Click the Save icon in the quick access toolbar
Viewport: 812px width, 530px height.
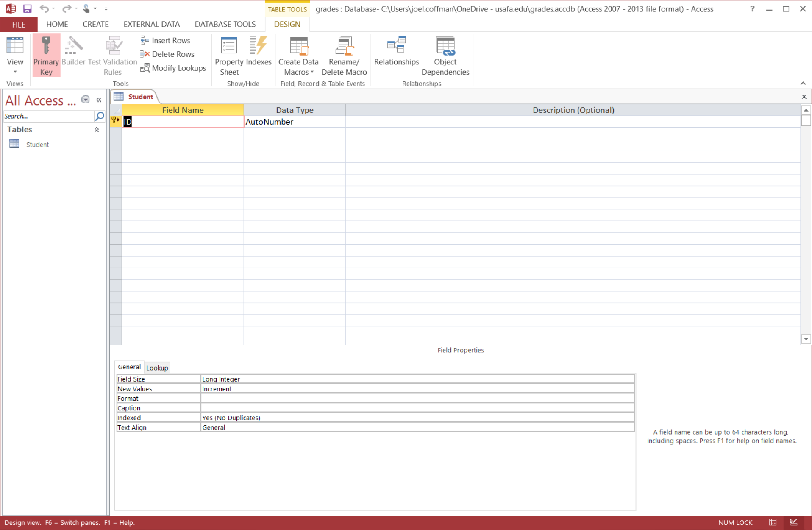(x=28, y=8)
